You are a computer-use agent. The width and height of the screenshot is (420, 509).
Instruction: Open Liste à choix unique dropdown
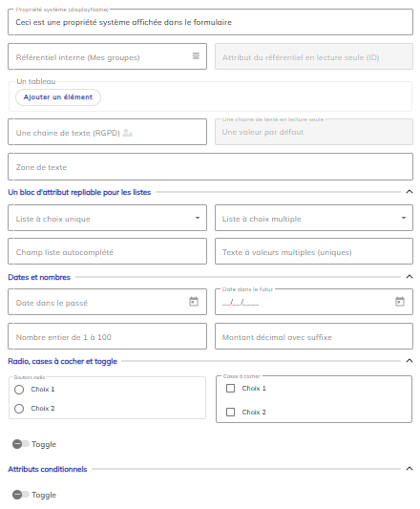[107, 218]
